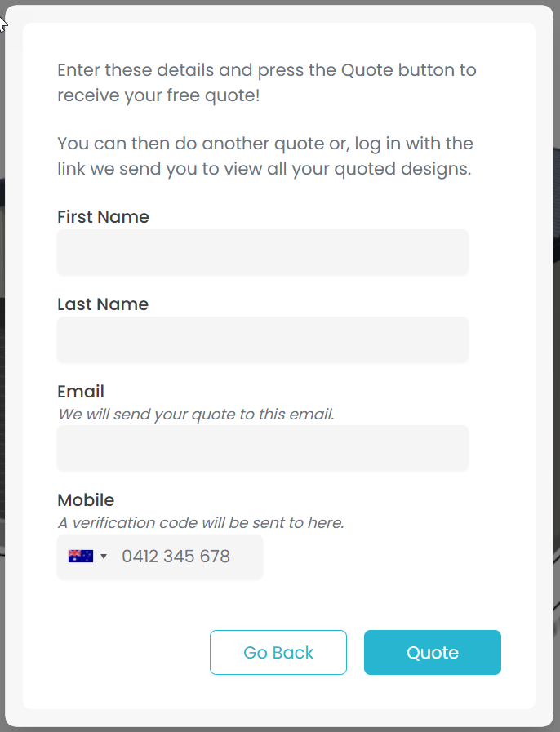The width and height of the screenshot is (560, 732).
Task: Focus the First Name input field
Action: (x=262, y=252)
